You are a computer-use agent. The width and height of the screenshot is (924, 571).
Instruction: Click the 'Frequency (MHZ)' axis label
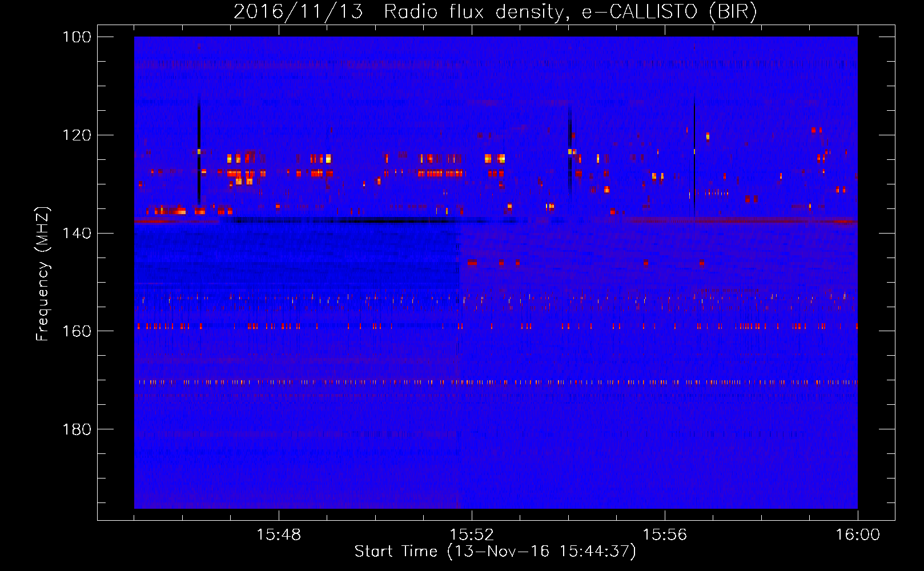click(x=43, y=274)
